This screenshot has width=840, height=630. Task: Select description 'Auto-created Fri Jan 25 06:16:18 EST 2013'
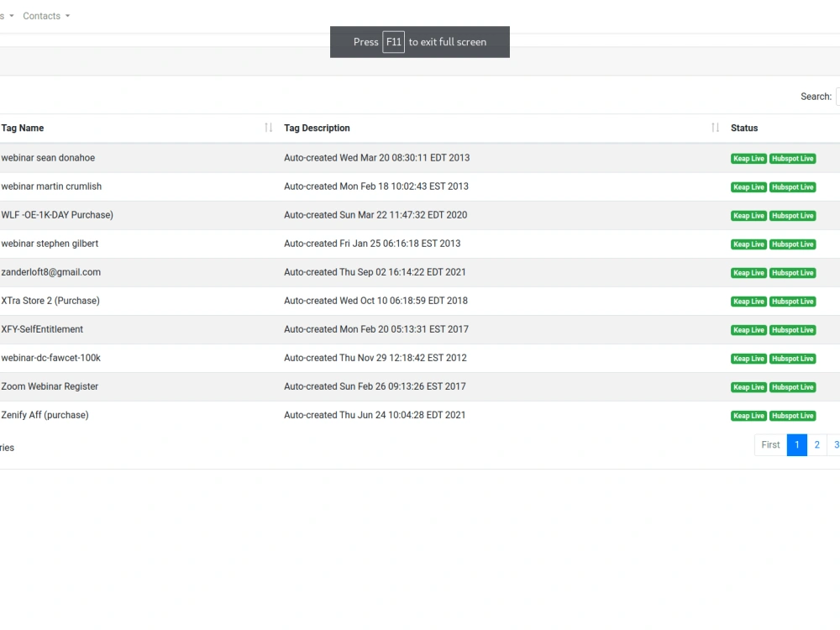pyautogui.click(x=372, y=244)
